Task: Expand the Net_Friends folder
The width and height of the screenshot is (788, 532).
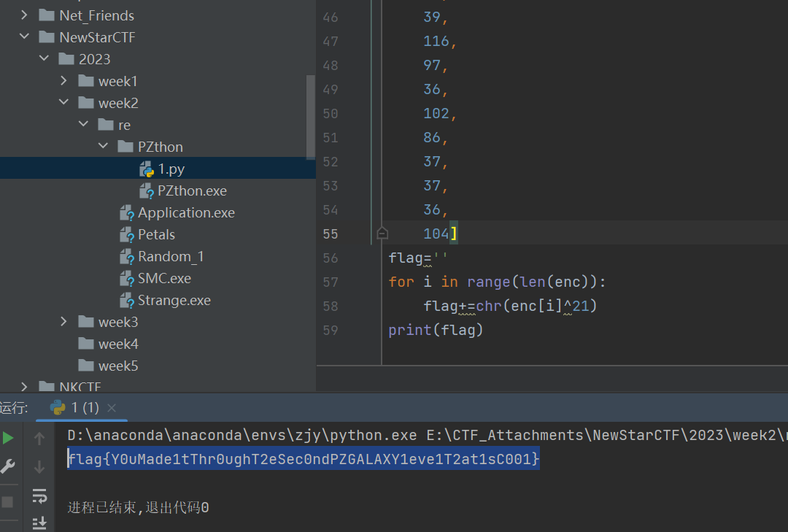Action: click(24, 15)
